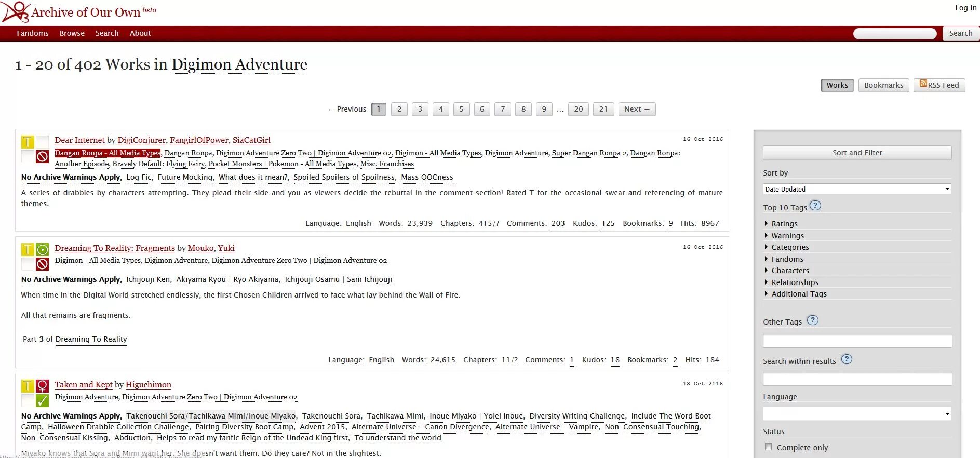Open the Browse menu

(x=72, y=33)
